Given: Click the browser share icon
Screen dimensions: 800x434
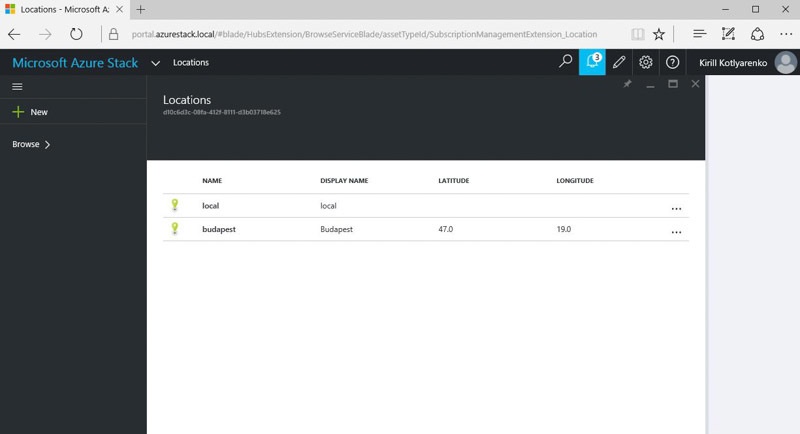Looking at the screenshot, I should [757, 34].
